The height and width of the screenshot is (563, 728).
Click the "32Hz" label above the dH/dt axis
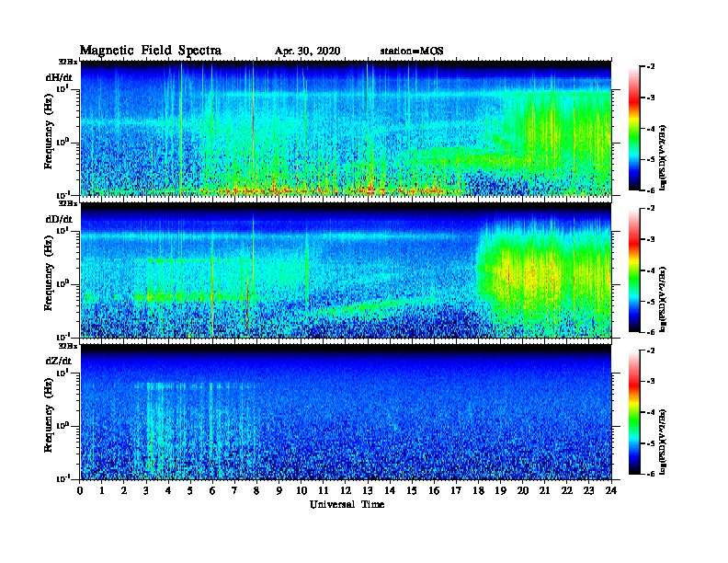tap(68, 62)
